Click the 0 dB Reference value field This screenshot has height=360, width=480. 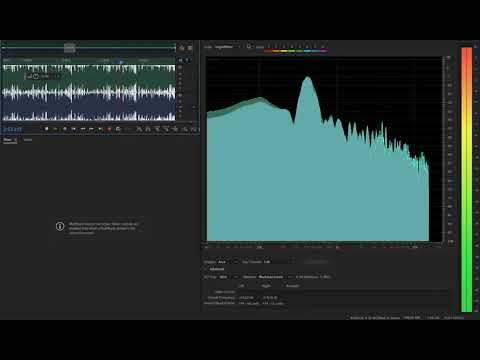(x=325, y=277)
